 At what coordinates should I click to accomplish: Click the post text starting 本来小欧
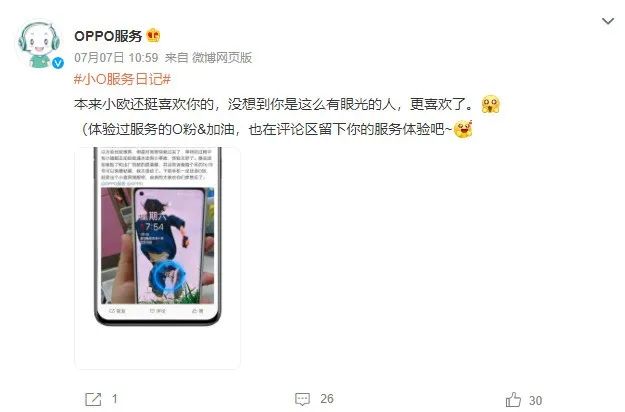(x=274, y=104)
